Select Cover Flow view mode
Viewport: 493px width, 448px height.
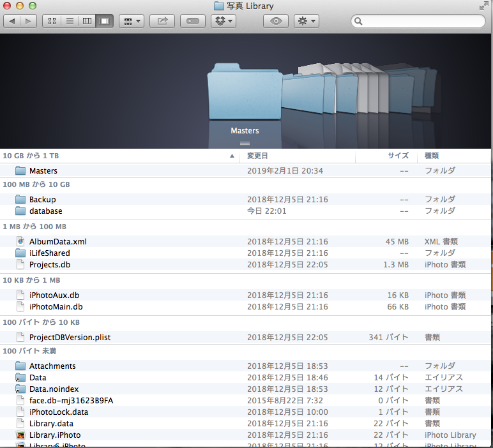pos(105,21)
